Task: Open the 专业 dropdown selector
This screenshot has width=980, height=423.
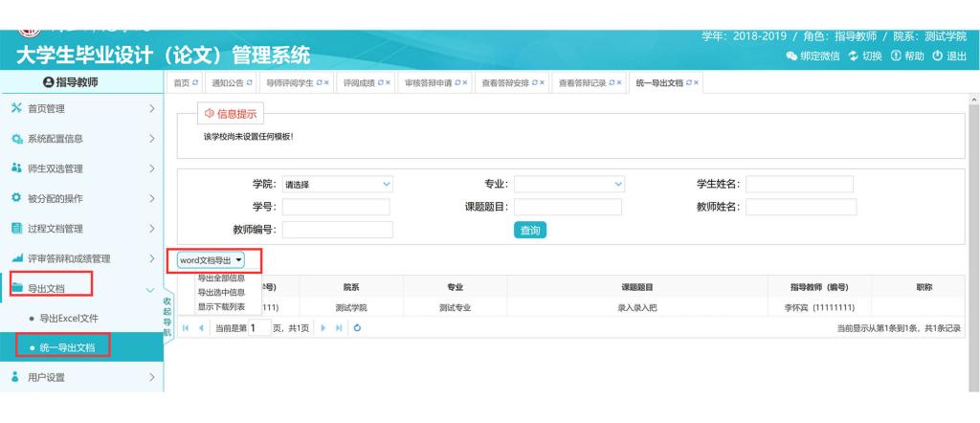Action: [568, 183]
